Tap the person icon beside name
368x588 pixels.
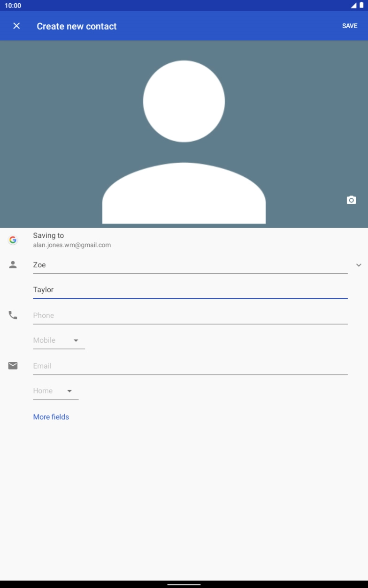(x=13, y=265)
